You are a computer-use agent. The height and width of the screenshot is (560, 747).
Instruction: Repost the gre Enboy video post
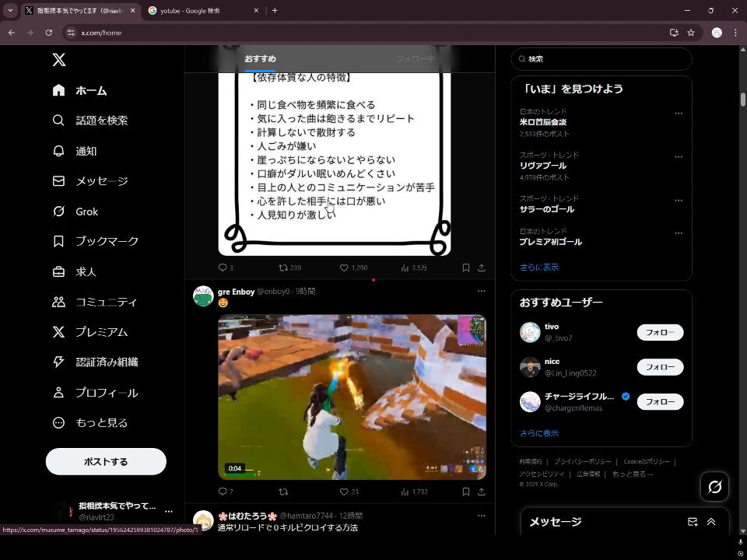283,492
